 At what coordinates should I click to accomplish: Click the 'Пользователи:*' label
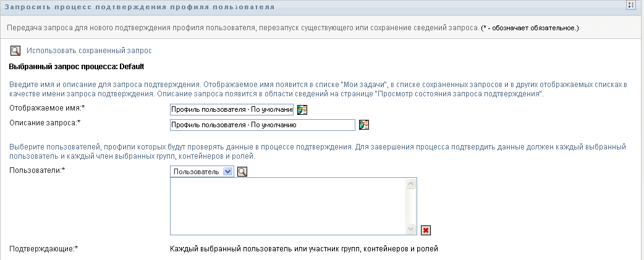(x=37, y=170)
